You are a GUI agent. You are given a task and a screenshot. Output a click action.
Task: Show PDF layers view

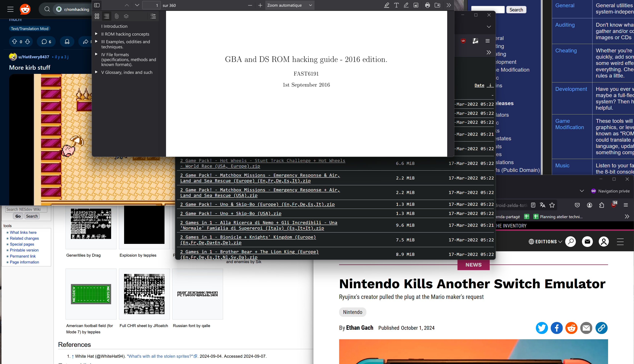[x=126, y=16]
